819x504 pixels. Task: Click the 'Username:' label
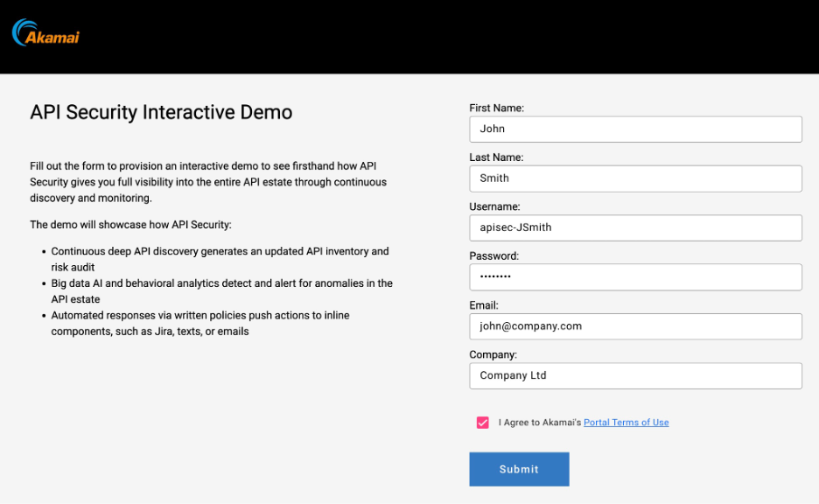(x=494, y=206)
